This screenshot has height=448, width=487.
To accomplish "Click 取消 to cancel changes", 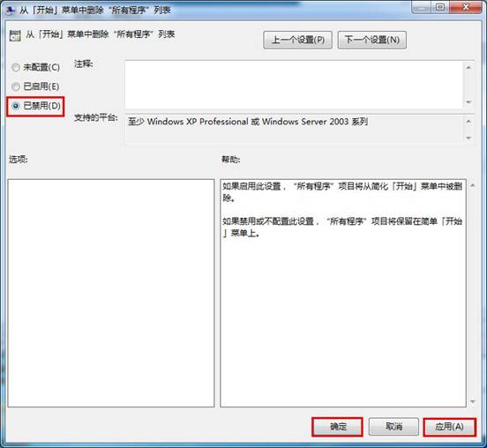I will (x=393, y=427).
